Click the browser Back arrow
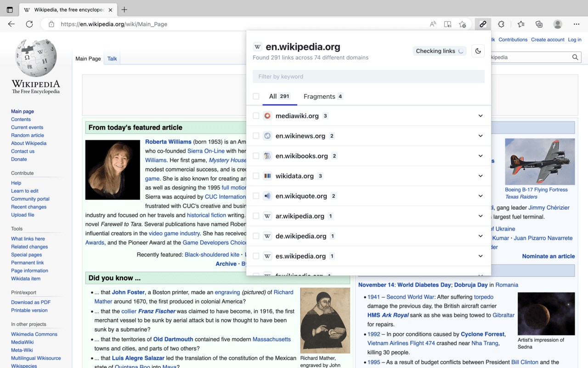The height and width of the screenshot is (368, 588). [x=11, y=24]
